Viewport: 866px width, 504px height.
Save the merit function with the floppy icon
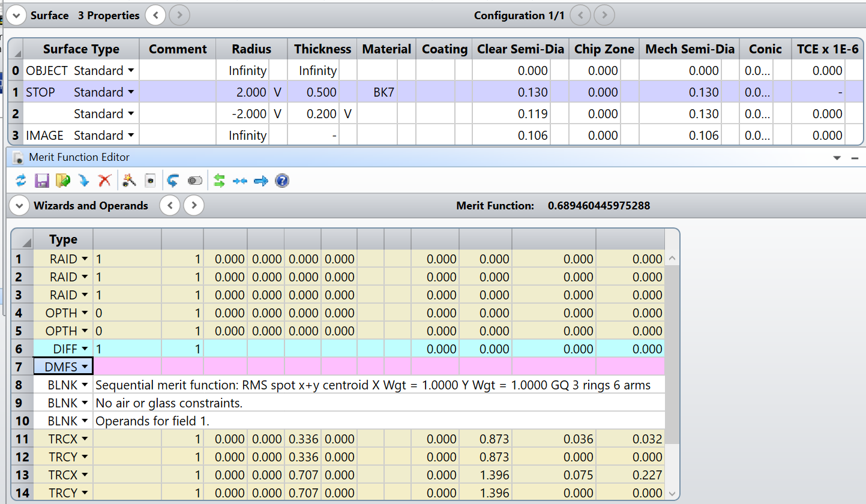41,181
